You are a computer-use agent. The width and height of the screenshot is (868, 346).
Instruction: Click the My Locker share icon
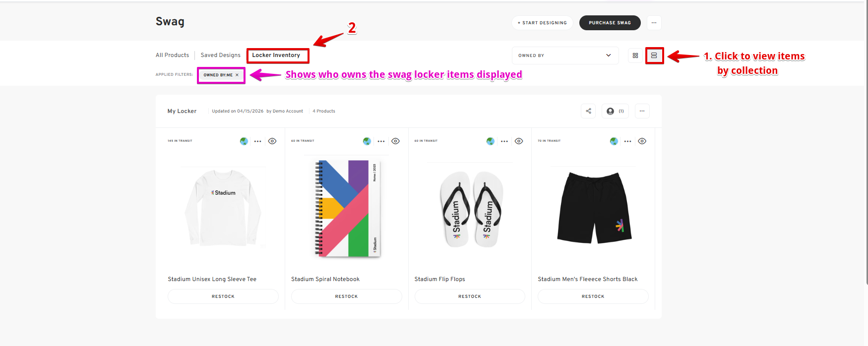coord(588,111)
